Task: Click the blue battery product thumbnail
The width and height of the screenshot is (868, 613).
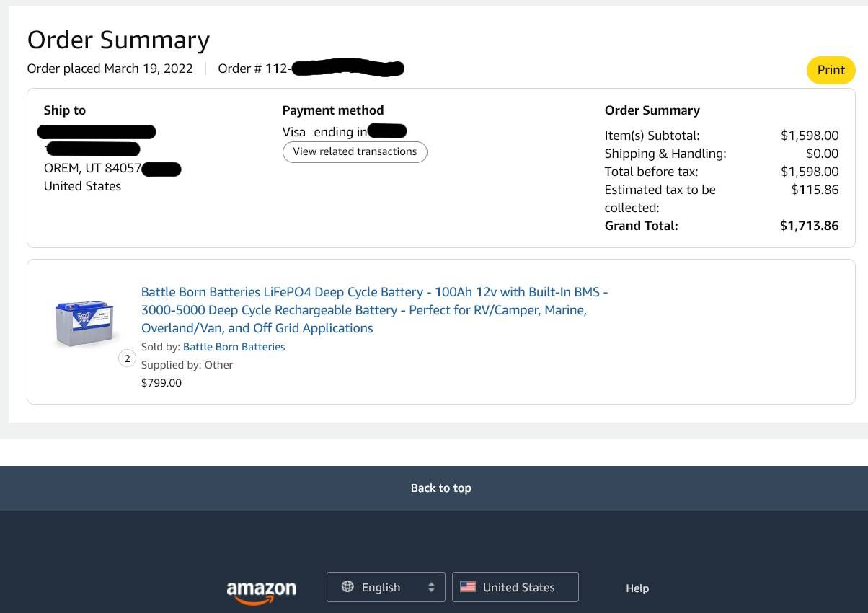Action: click(x=84, y=324)
